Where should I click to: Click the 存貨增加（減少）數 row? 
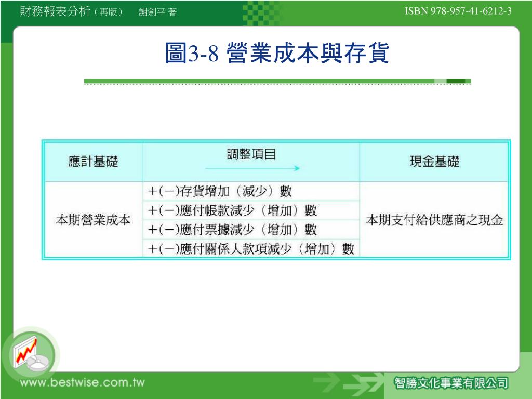(251, 191)
